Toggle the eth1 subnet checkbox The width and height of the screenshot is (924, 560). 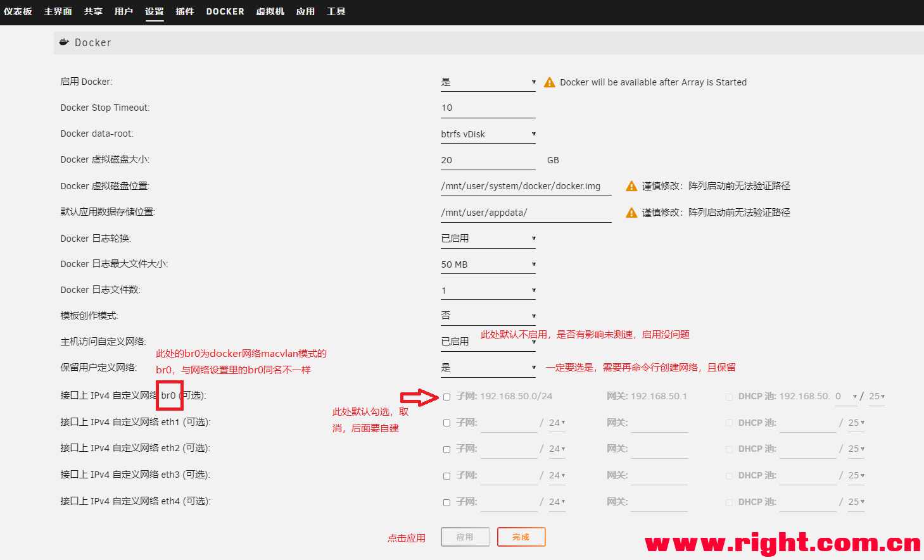(x=446, y=423)
